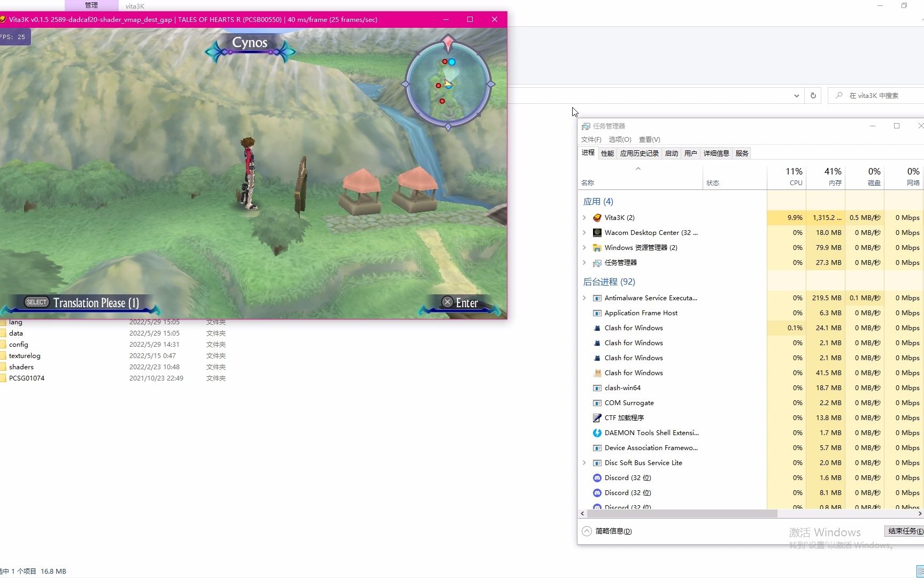Viewport: 924px width, 578px height.
Task: Click the Device Association Framework icon
Action: coord(597,448)
